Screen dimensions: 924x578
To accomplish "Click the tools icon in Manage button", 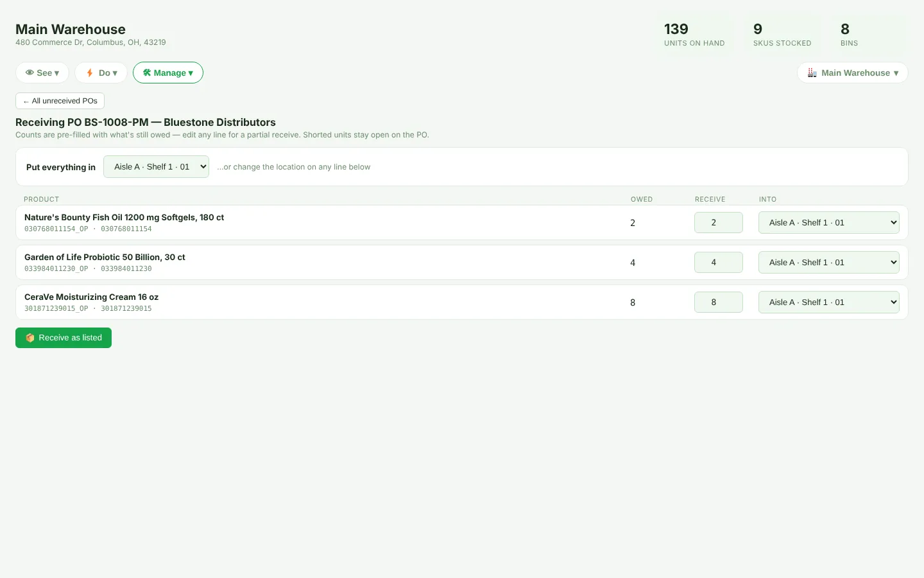I will (147, 73).
